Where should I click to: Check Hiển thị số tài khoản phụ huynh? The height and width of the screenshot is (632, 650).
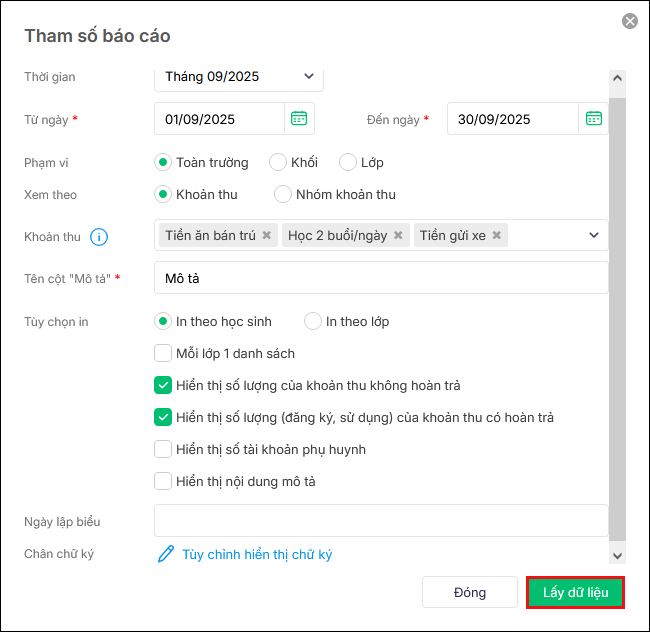[x=163, y=449]
